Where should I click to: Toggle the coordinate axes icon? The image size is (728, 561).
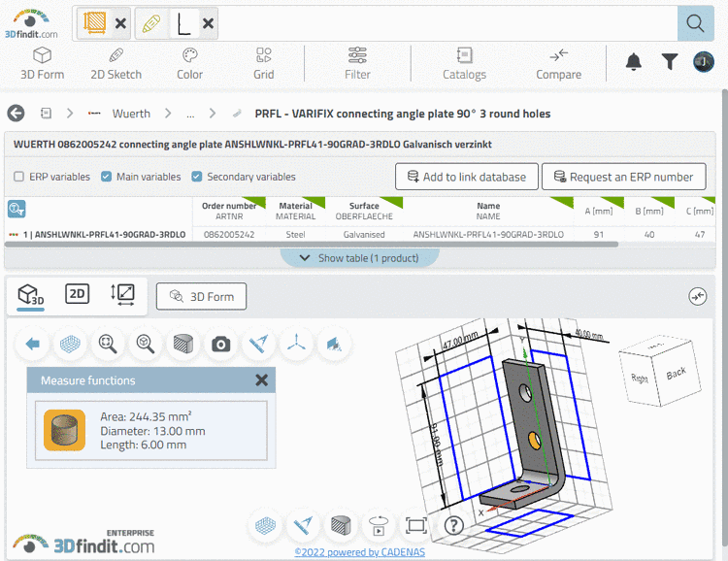296,345
